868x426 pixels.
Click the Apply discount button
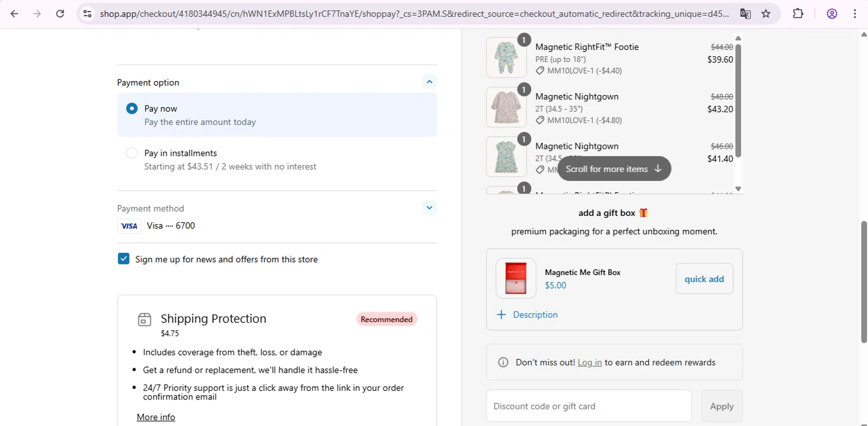point(722,406)
